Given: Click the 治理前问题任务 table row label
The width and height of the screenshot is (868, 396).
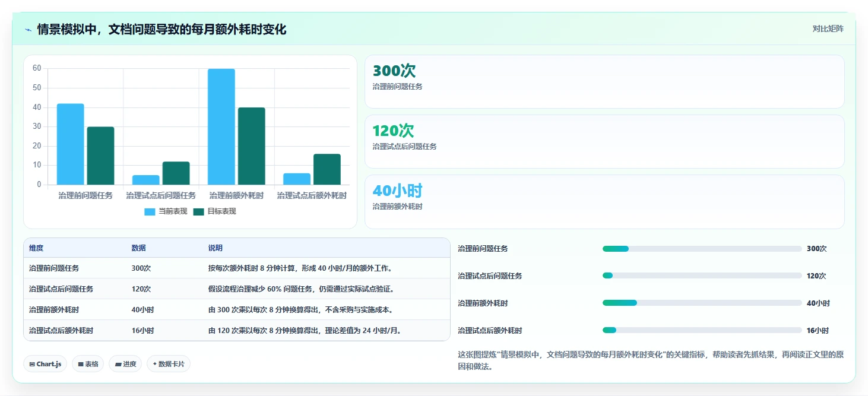Looking at the screenshot, I should pyautogui.click(x=54, y=268).
